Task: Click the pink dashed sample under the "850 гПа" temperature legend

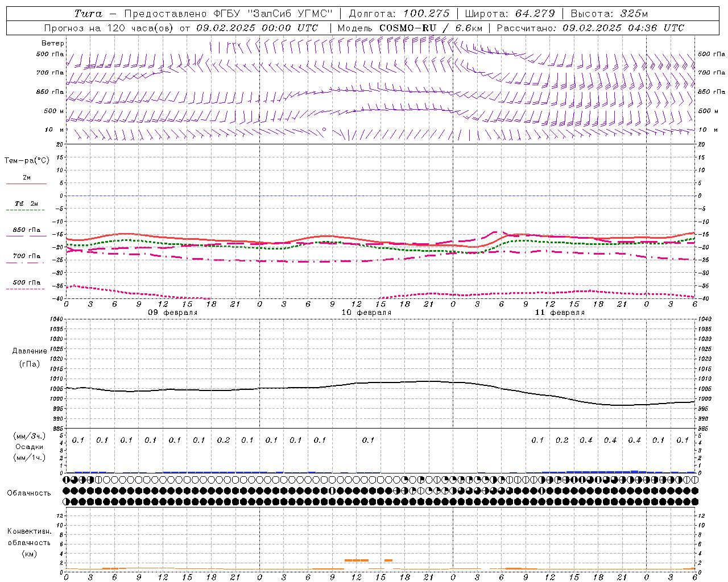Action: (x=26, y=236)
